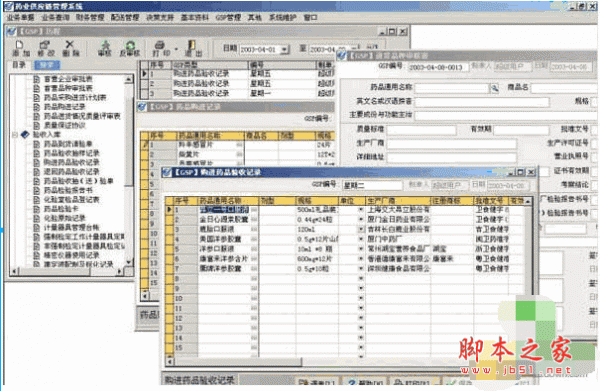
Task: Open the GSP管理 menu
Action: pyautogui.click(x=228, y=18)
